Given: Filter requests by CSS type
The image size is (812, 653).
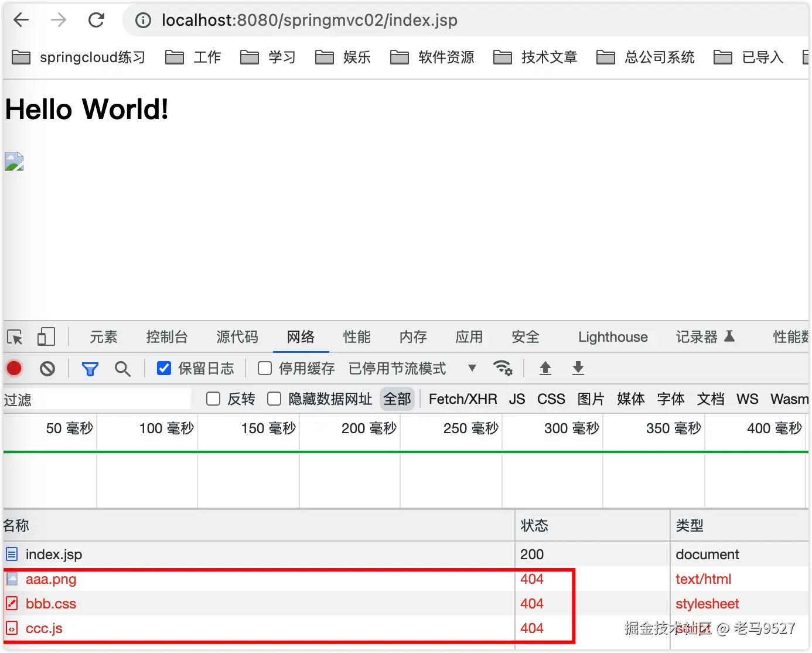Looking at the screenshot, I should click(551, 399).
